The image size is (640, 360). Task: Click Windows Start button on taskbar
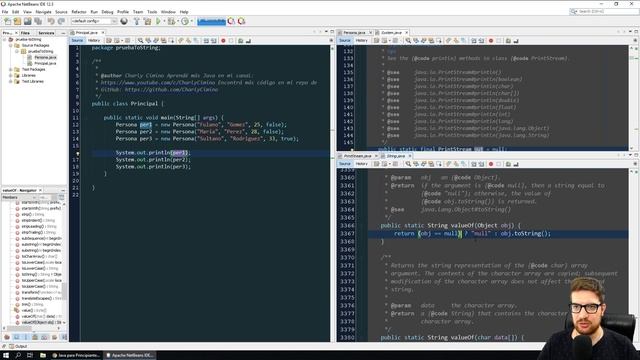click(6, 356)
